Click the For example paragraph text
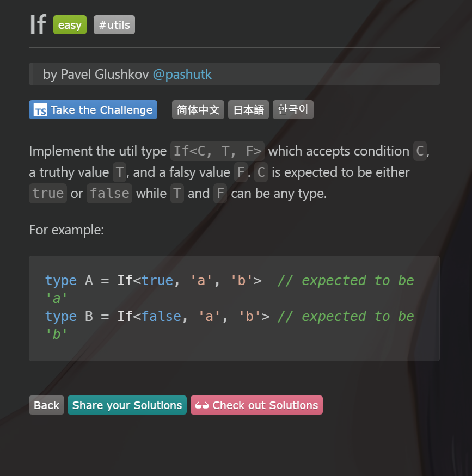This screenshot has height=476, width=472. [66, 230]
